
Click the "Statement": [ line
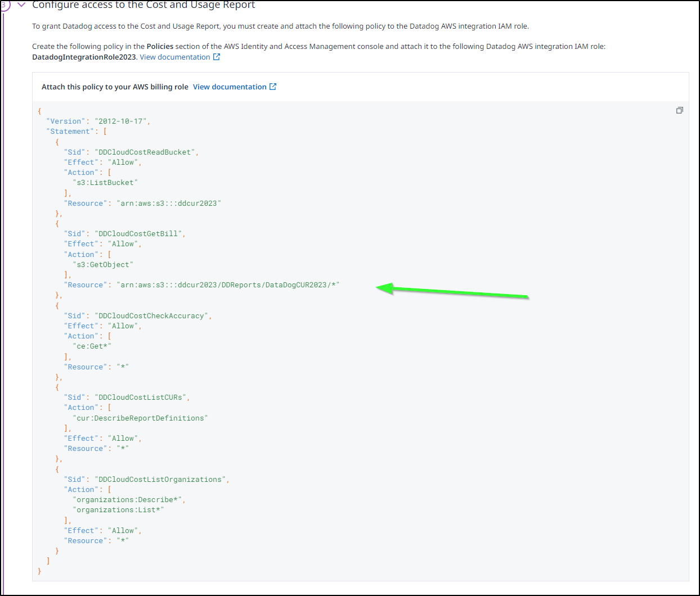[77, 132]
